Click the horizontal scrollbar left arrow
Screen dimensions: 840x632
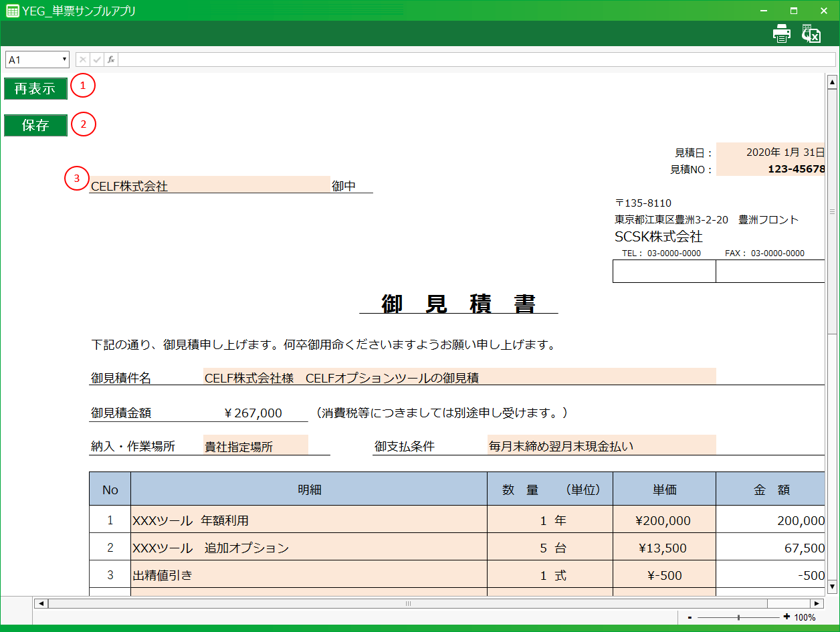tap(41, 603)
